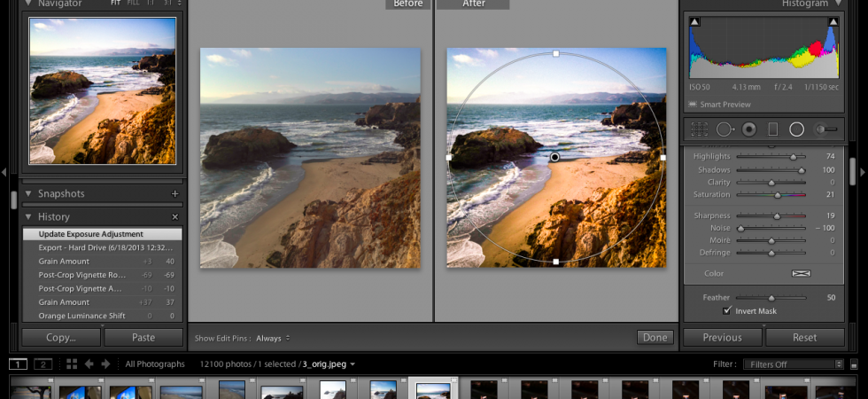This screenshot has height=399, width=868.
Task: Add a new snapshot with plus icon
Action: [175, 193]
